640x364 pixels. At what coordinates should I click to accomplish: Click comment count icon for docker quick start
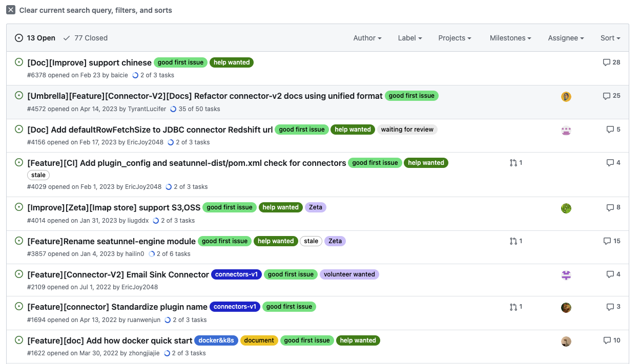[607, 340]
